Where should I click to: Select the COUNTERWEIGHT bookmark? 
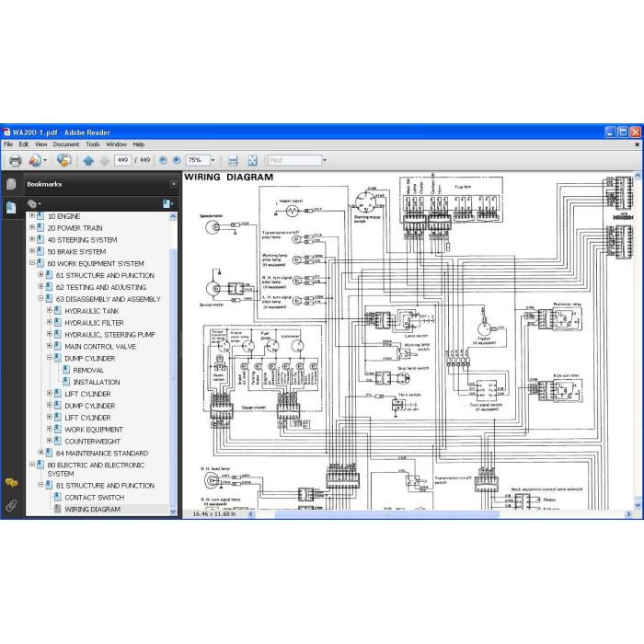[93, 441]
